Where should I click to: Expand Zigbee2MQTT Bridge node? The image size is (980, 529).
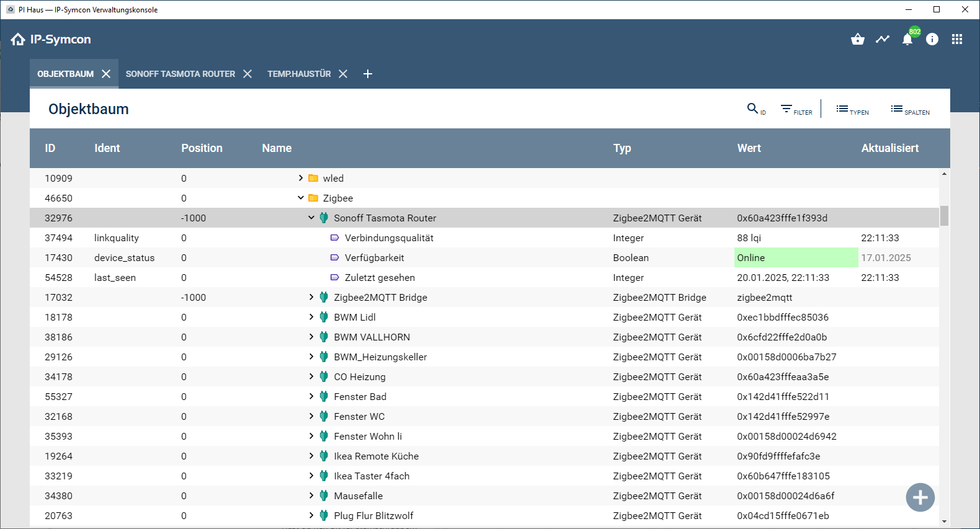311,297
